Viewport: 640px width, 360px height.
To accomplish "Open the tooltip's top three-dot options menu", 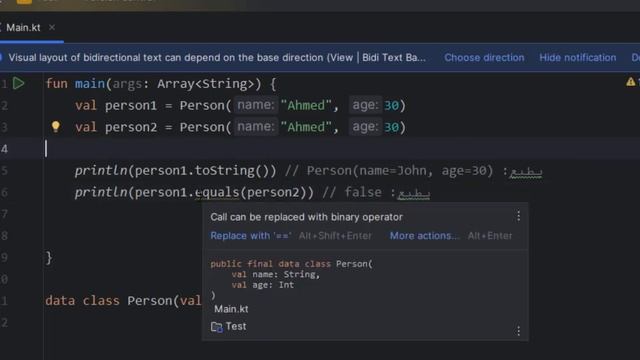I will (518, 216).
